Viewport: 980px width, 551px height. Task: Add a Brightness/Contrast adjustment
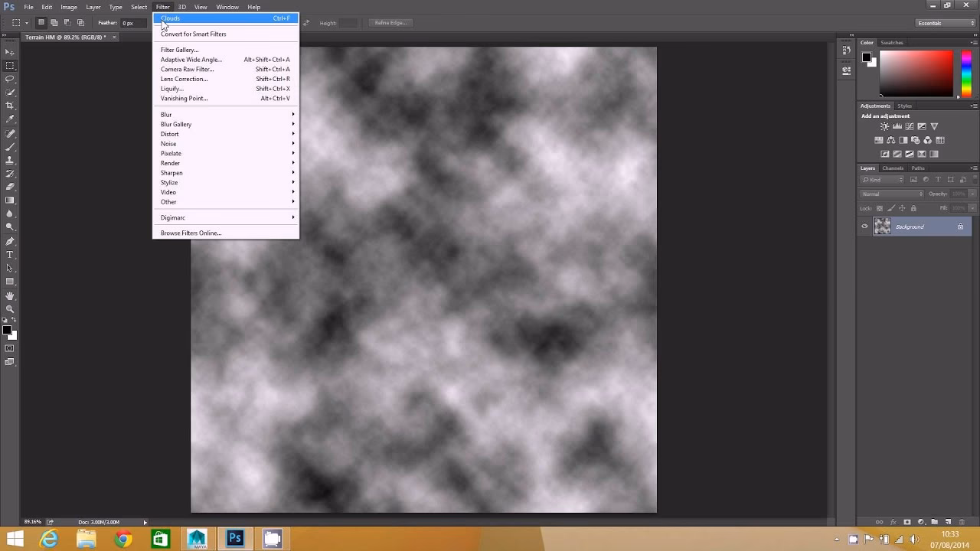[x=884, y=126]
